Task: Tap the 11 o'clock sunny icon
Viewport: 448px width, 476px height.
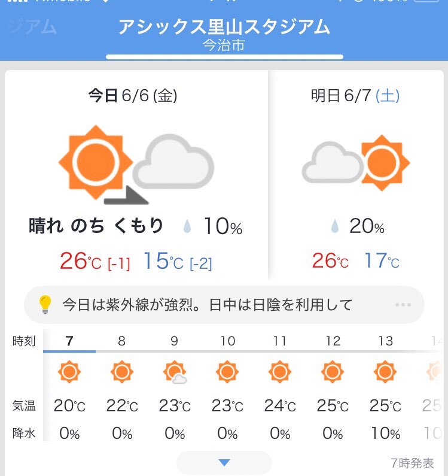Action: click(280, 372)
